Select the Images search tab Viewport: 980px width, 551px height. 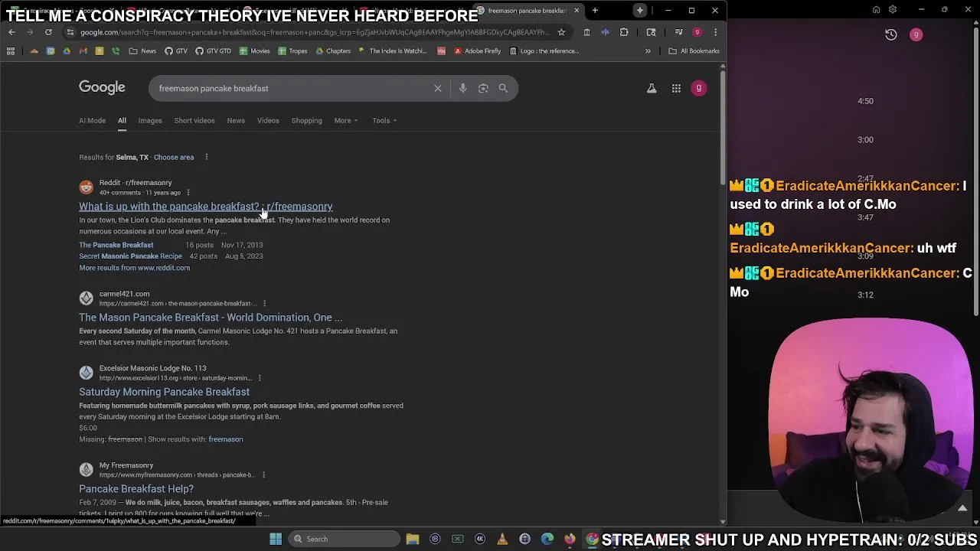(150, 120)
